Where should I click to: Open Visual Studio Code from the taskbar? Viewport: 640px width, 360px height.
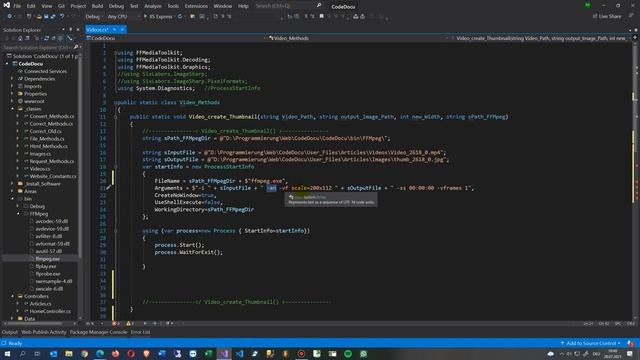[240, 354]
